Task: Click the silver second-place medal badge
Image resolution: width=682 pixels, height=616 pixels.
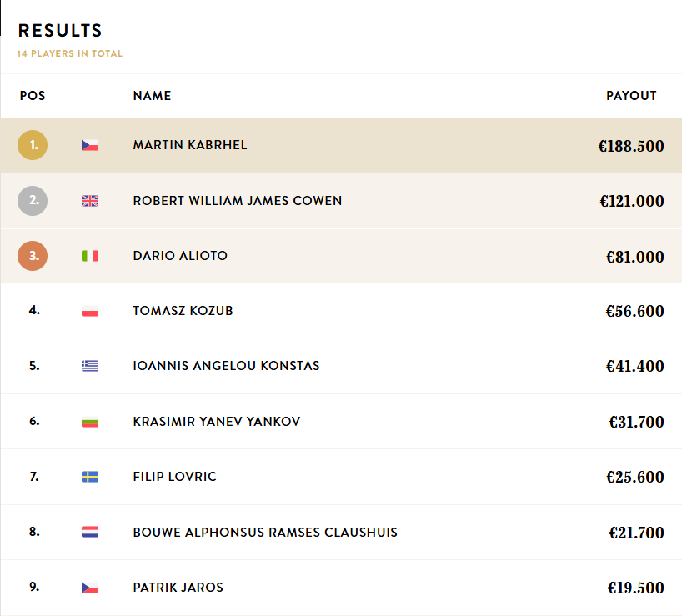Action: tap(33, 201)
